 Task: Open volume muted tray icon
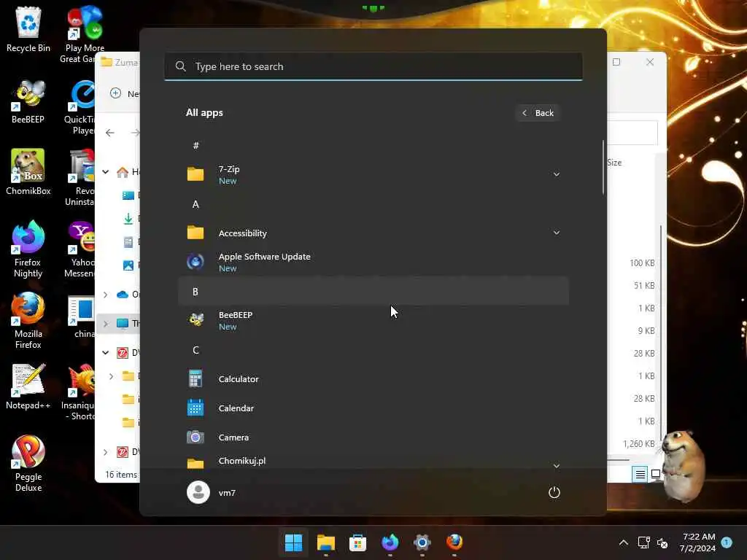point(662,542)
